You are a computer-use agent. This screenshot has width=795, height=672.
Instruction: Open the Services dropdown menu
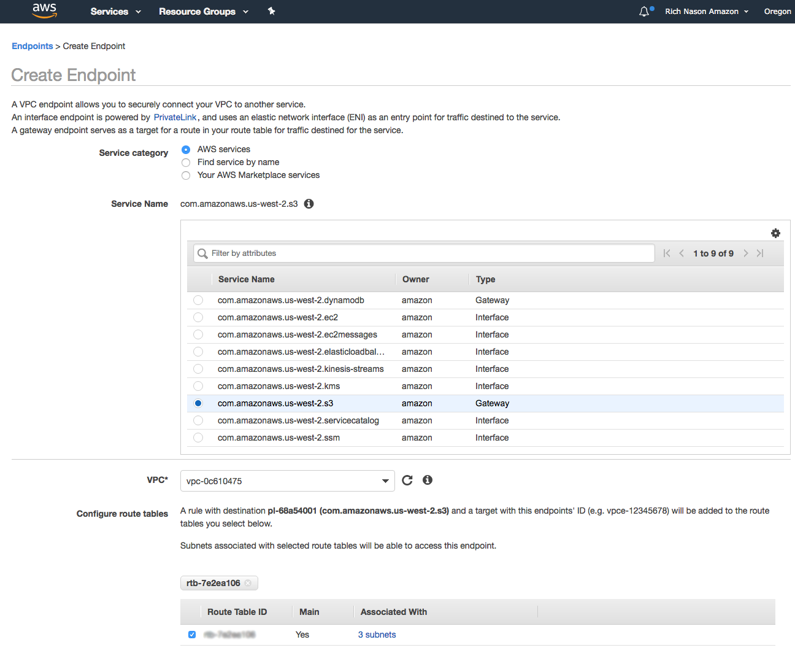click(116, 11)
